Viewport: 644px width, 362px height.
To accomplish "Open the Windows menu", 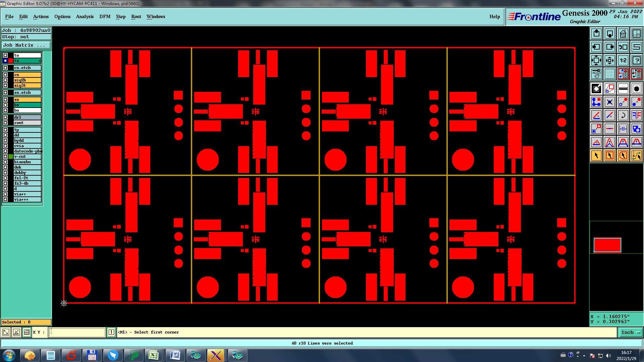I will [x=156, y=16].
